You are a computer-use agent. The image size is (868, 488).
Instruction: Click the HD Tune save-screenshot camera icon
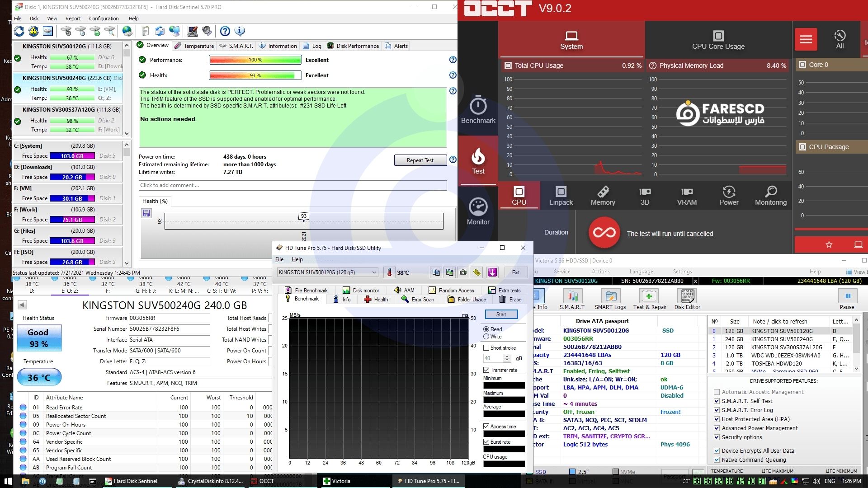(463, 272)
